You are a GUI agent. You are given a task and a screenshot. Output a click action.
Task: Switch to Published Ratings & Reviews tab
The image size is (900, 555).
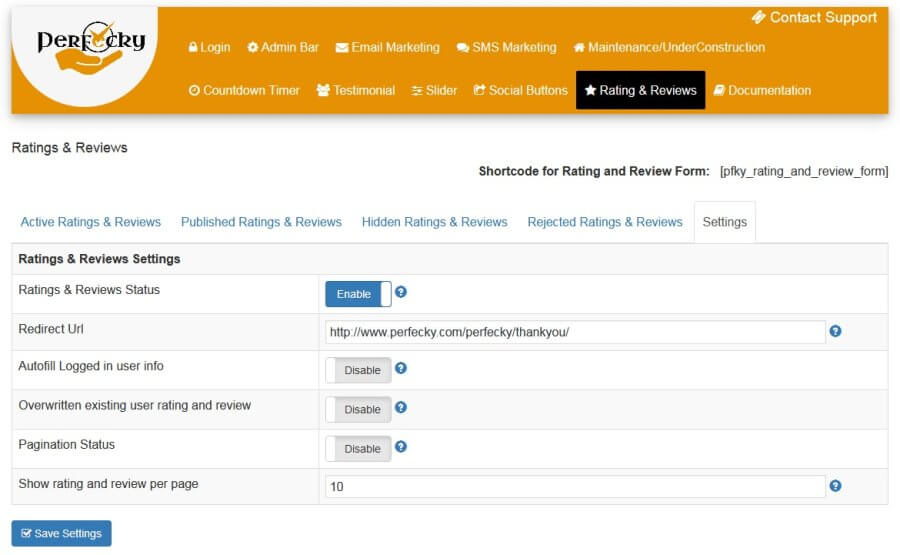(x=261, y=222)
